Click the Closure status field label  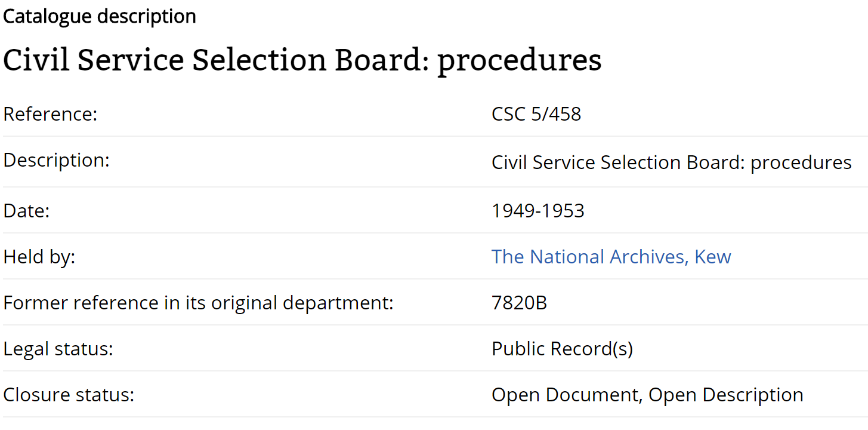tap(69, 395)
